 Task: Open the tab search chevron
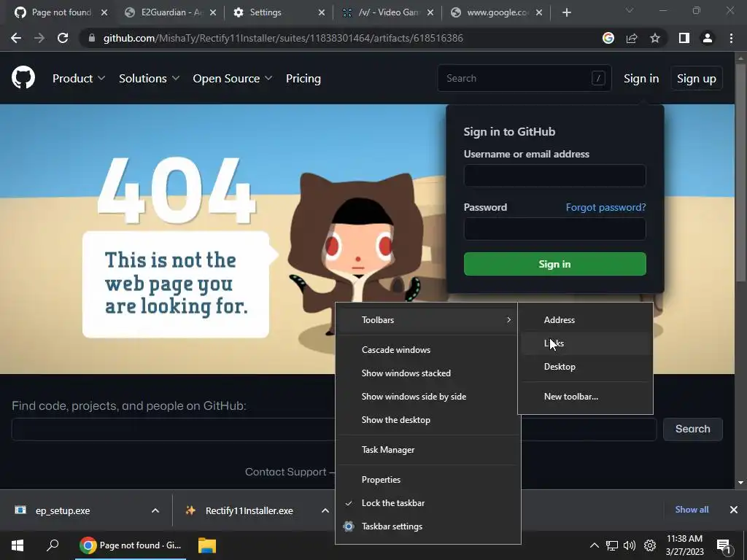coord(630,10)
